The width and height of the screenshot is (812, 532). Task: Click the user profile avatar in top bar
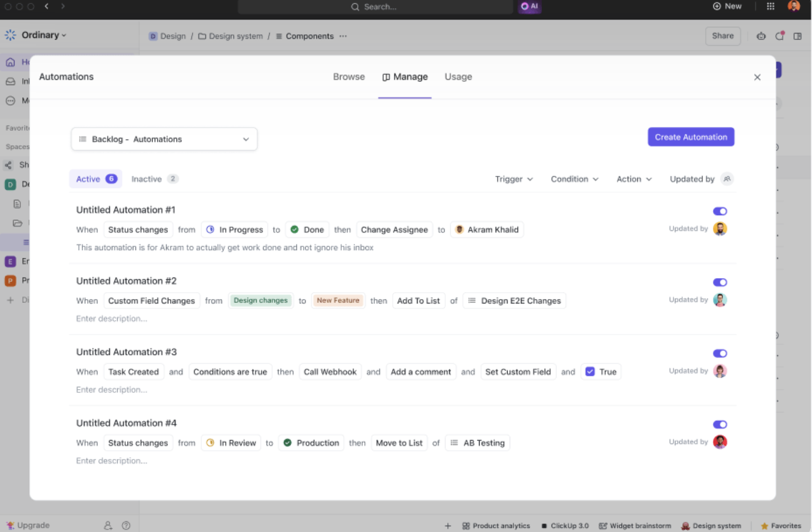pyautogui.click(x=794, y=6)
